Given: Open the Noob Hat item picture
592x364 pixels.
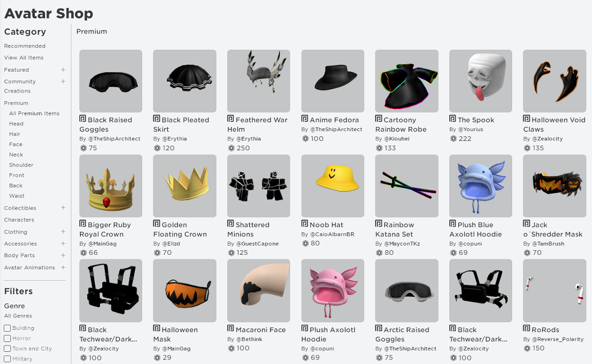Looking at the screenshot, I should [x=332, y=185].
